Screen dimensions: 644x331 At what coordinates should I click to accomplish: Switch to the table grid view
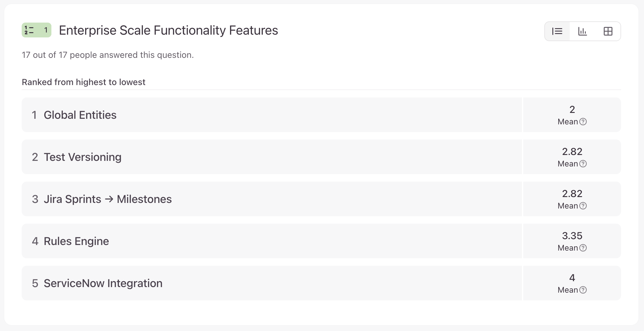pos(608,31)
